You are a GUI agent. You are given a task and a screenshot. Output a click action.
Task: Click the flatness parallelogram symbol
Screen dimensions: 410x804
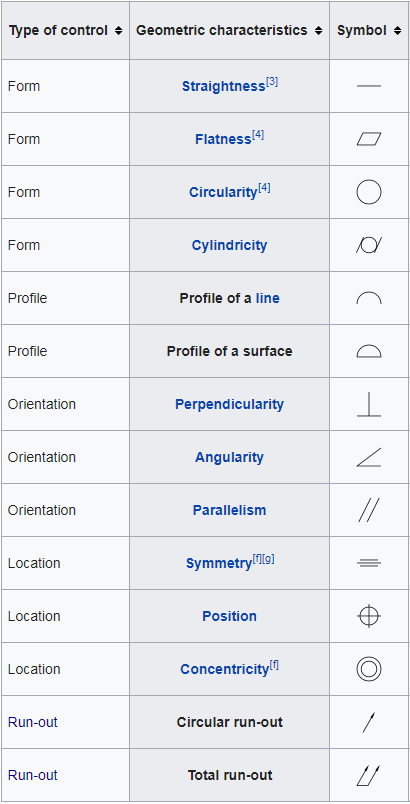(369, 139)
